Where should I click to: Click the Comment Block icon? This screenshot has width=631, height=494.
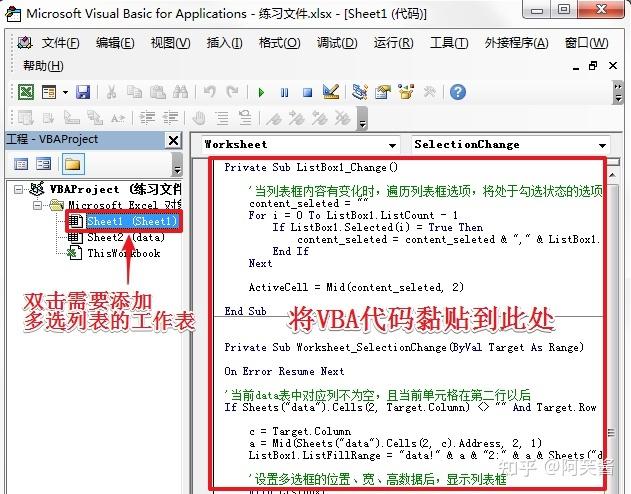click(222, 118)
